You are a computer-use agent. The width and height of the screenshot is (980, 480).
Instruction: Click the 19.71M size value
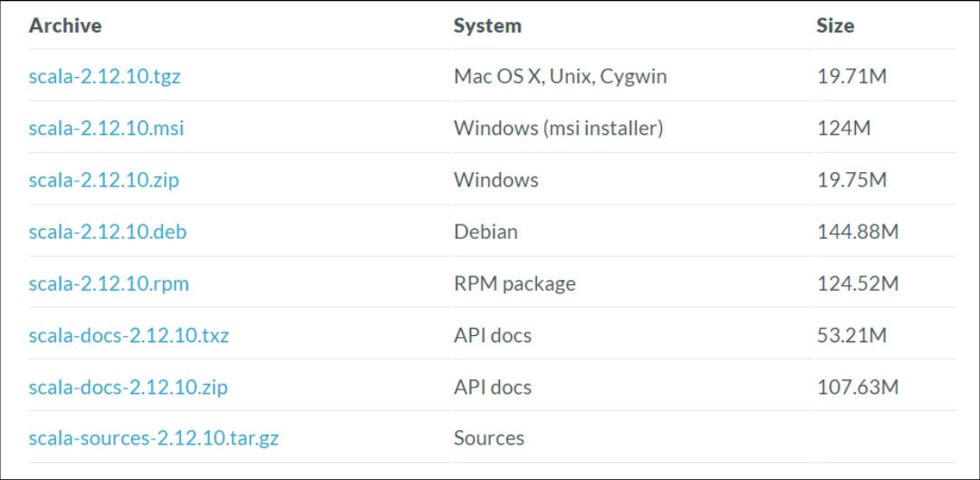(852, 76)
